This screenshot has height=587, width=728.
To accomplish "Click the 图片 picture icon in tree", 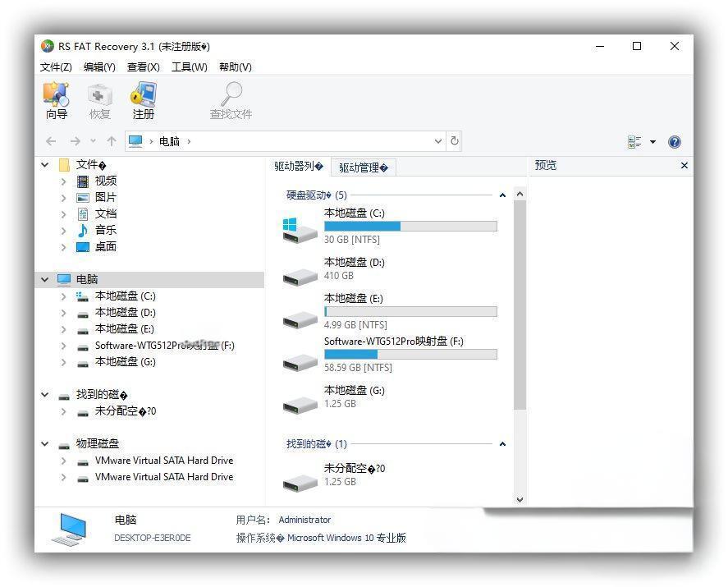I will (x=83, y=197).
